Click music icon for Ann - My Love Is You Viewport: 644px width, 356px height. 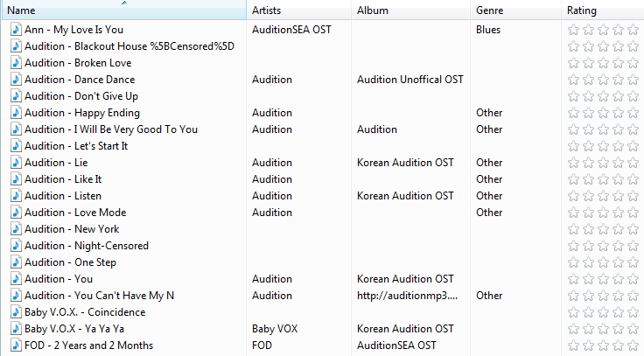(16, 30)
